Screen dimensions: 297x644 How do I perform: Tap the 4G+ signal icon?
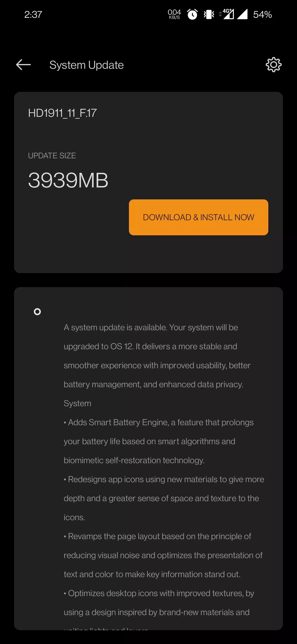(x=227, y=14)
